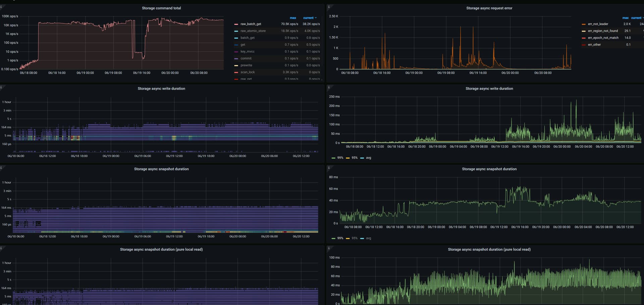Toggle err_not_leader series visibility

pyautogui.click(x=598, y=24)
